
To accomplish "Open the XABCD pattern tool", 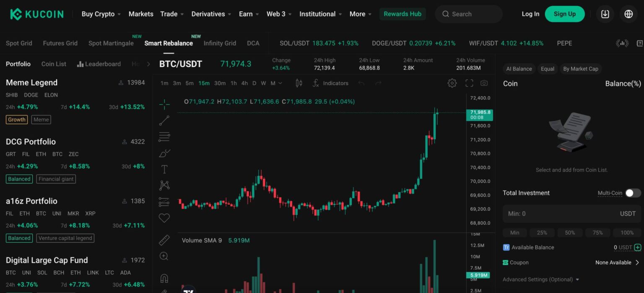I will (164, 185).
